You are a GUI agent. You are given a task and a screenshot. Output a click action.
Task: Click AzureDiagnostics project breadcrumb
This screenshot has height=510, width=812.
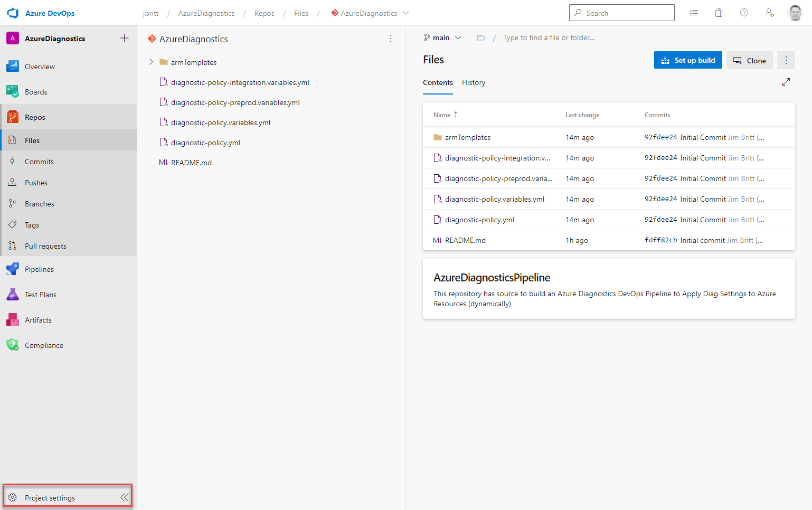pyautogui.click(x=206, y=13)
